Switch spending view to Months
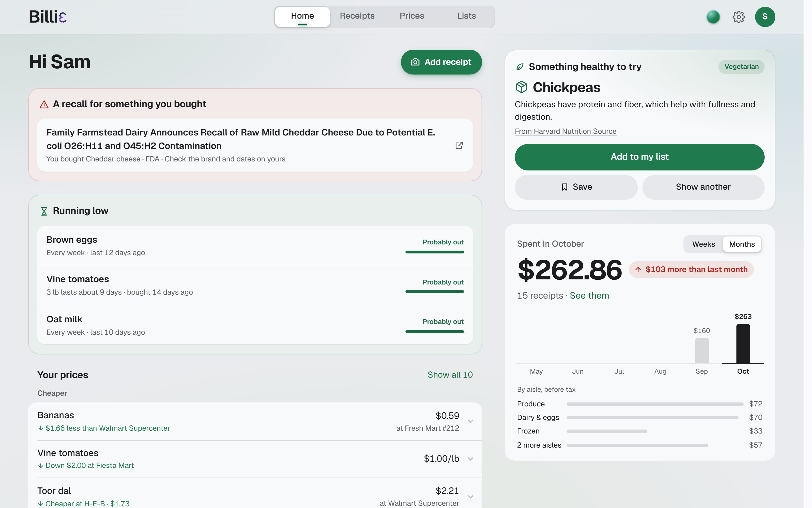Viewport: 812px width, 508px height. 742,244
